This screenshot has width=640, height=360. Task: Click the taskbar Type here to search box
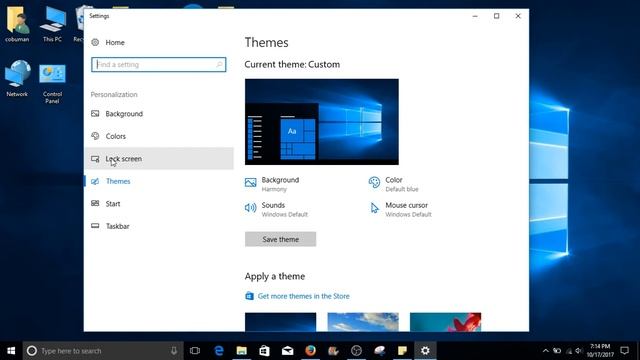(x=103, y=351)
